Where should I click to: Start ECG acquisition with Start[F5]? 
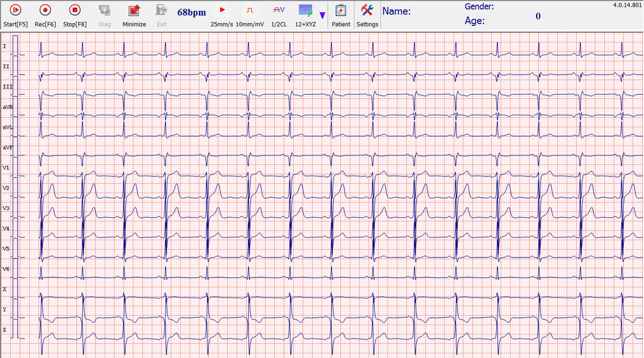pyautogui.click(x=16, y=15)
